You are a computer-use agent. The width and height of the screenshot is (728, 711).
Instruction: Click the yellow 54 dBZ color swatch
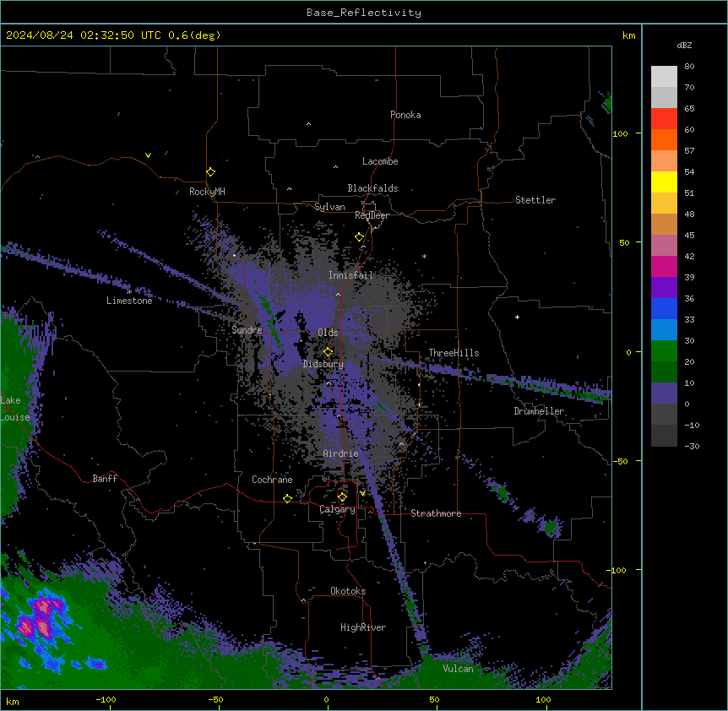click(664, 182)
